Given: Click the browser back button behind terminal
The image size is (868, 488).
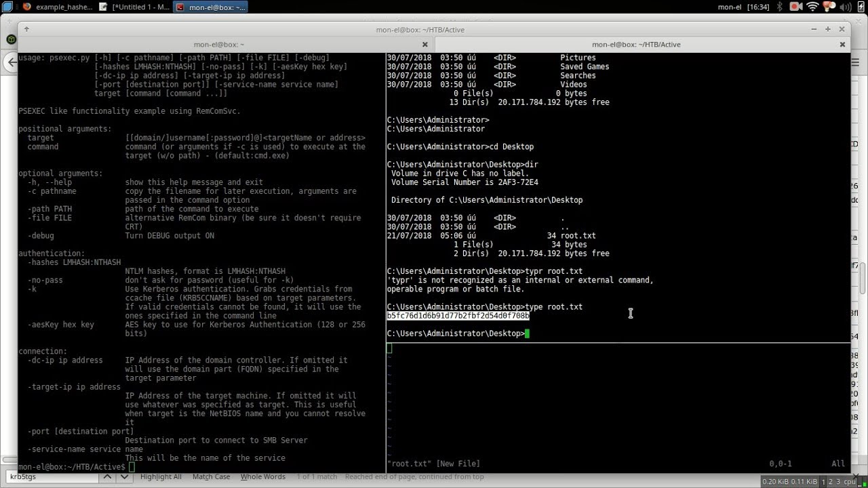Looking at the screenshot, I should pos(10,62).
